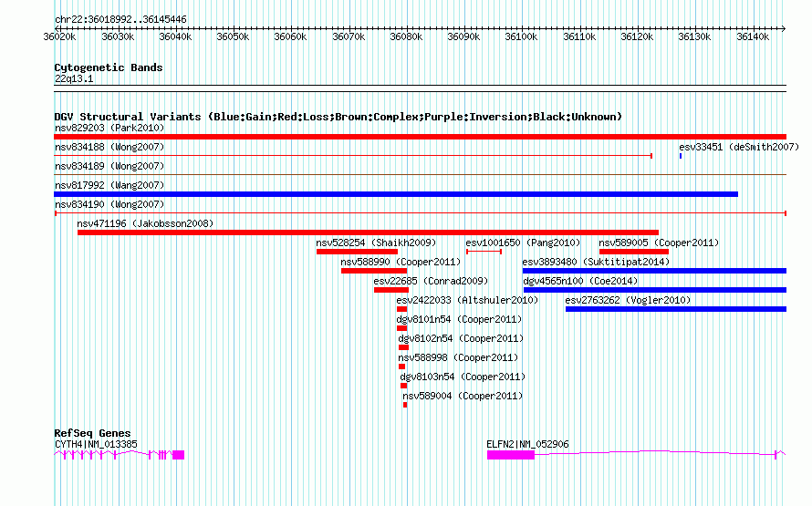Click the CYTH4|NM_013385 gene label

96,444
